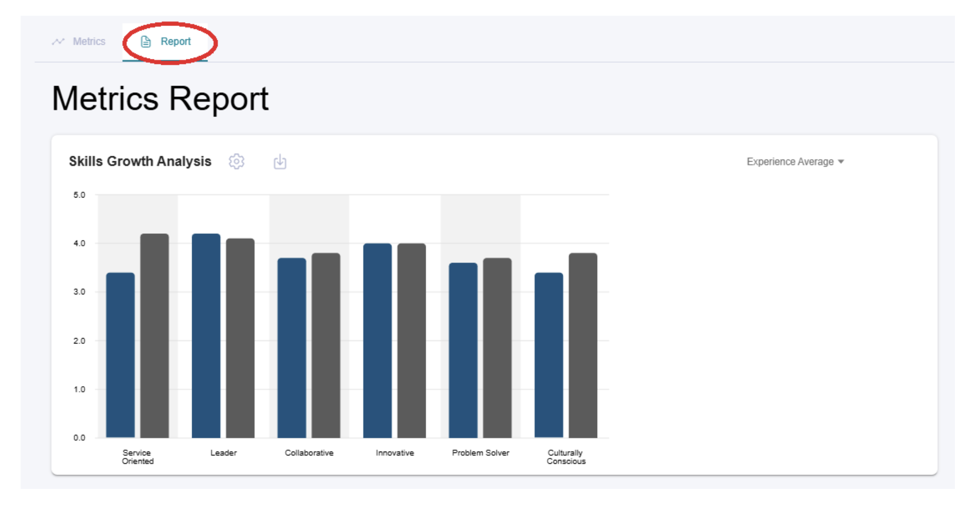The height and width of the screenshot is (511, 980).
Task: Click the Skills Growth Analysis title
Action: tap(140, 162)
